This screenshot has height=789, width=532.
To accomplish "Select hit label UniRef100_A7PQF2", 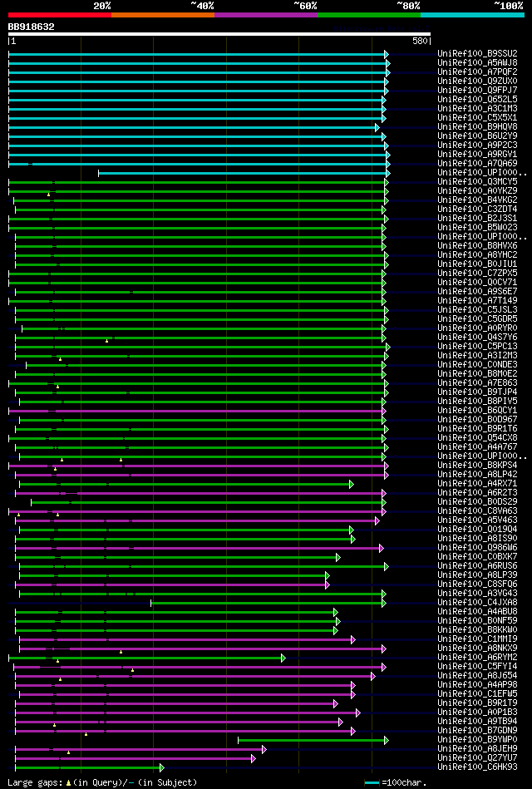I will tap(477, 72).
